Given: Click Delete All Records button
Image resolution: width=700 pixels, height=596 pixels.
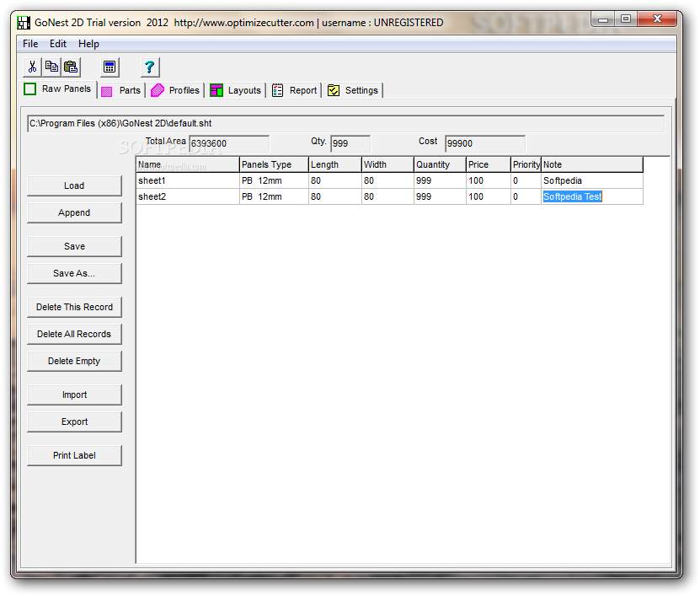Looking at the screenshot, I should pos(74,334).
